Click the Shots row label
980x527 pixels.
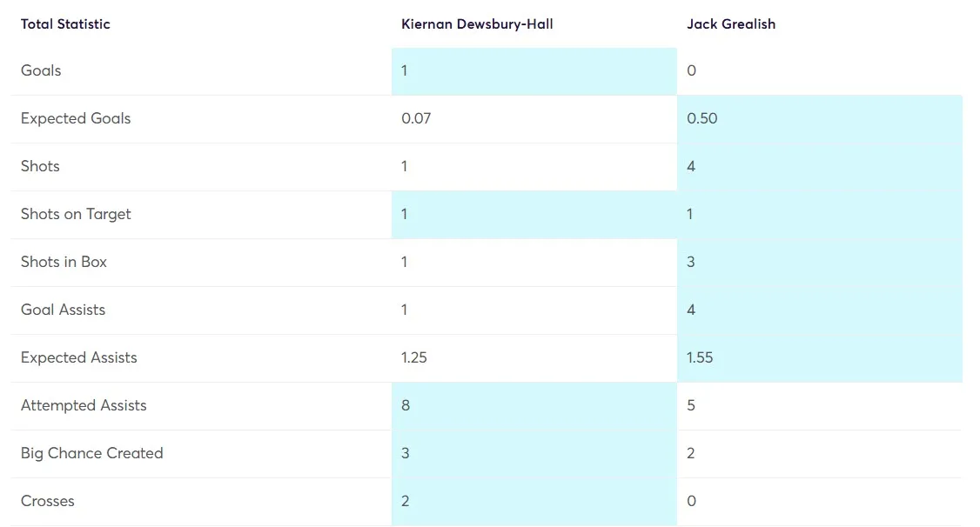coord(40,166)
